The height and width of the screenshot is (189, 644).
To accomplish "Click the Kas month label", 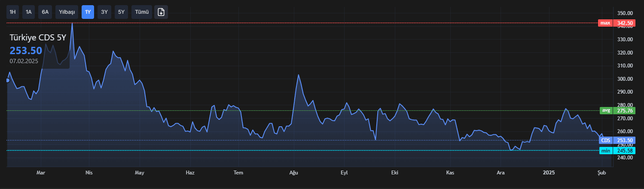I will [x=450, y=173].
